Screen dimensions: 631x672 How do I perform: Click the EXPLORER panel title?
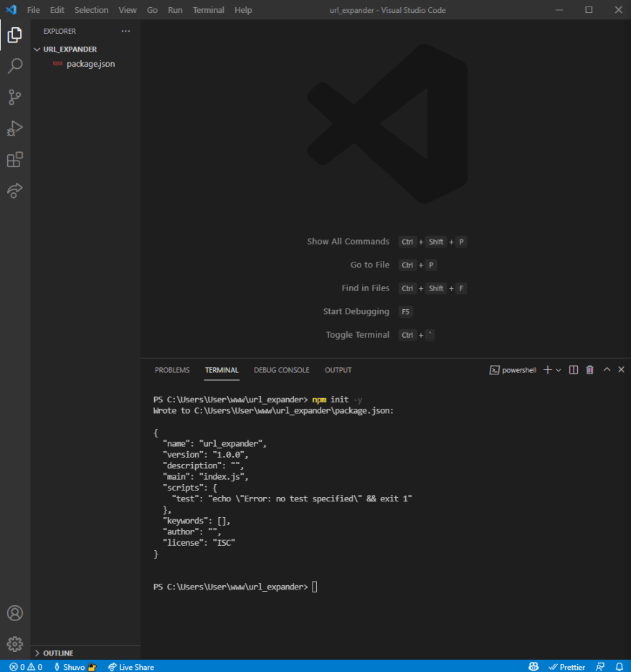click(x=60, y=32)
